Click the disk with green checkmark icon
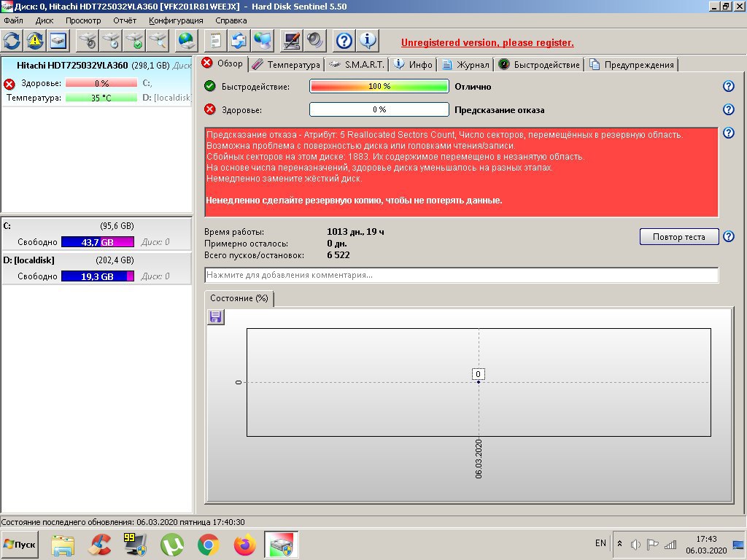This screenshot has height=560, width=747. tap(134, 41)
